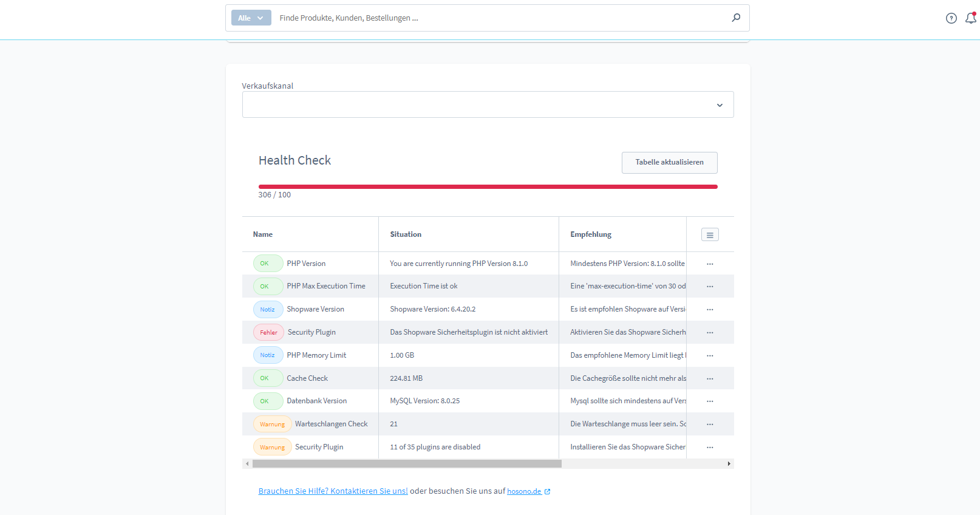The width and height of the screenshot is (980, 515).
Task: Open the Alle search filter dropdown
Action: pos(251,18)
